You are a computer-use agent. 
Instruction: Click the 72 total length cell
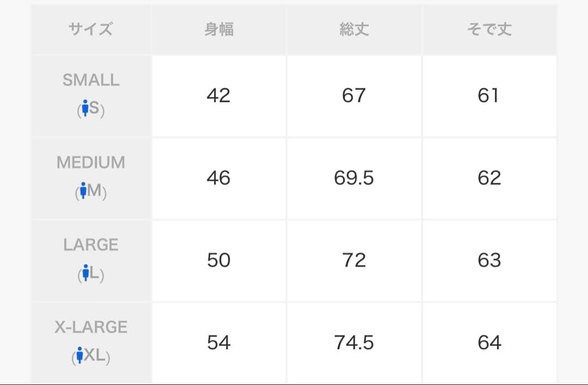tap(354, 260)
